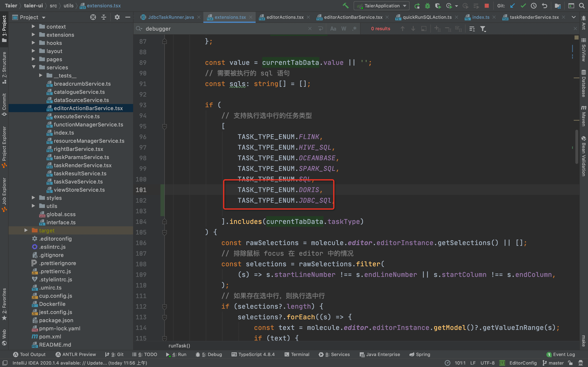The width and height of the screenshot is (588, 367).
Task: Expand the target folder
Action: [x=26, y=230]
